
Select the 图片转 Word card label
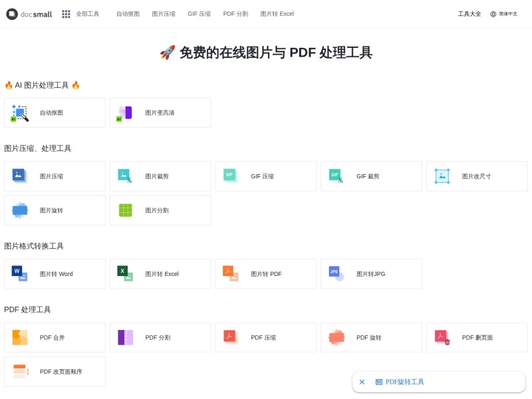[57, 274]
